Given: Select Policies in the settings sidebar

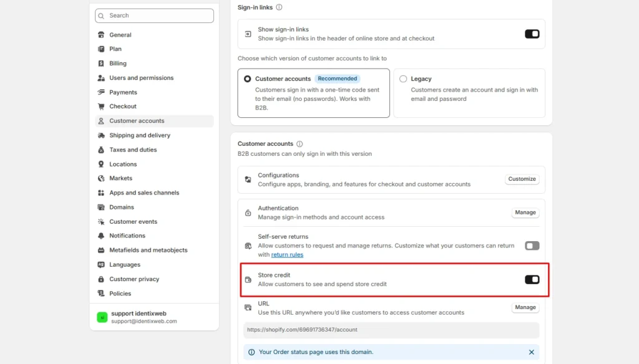Looking at the screenshot, I should tap(101, 293).
